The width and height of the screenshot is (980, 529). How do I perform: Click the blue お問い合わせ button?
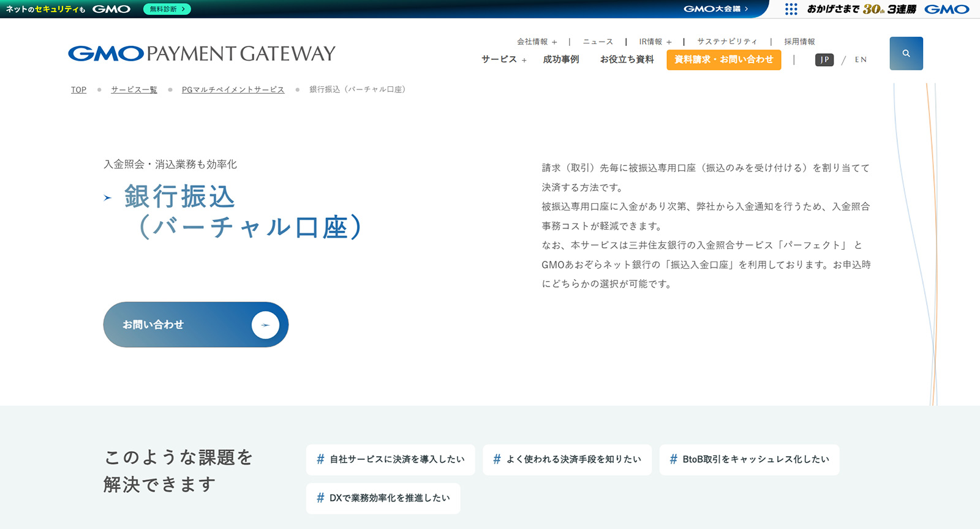[x=196, y=325]
